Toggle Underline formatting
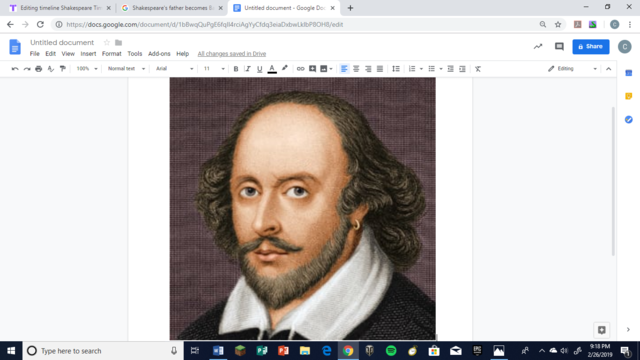This screenshot has width=640, height=360. click(259, 69)
